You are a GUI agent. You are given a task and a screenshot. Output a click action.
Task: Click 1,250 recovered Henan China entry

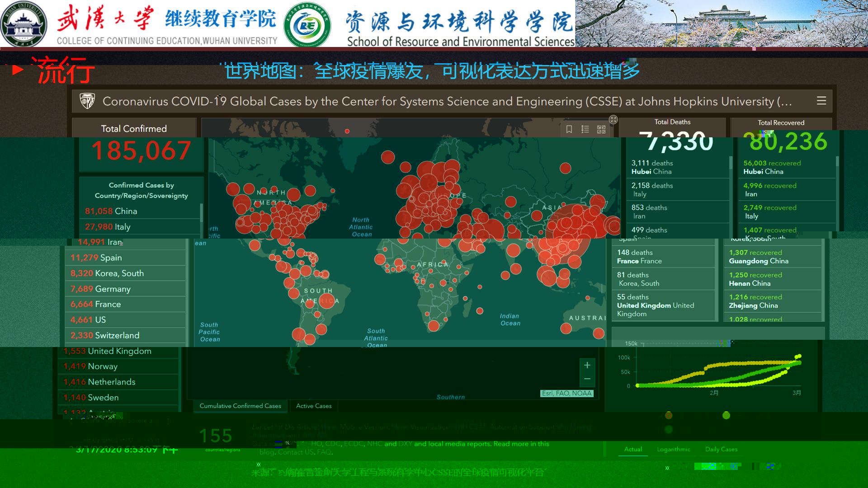pyautogui.click(x=773, y=279)
